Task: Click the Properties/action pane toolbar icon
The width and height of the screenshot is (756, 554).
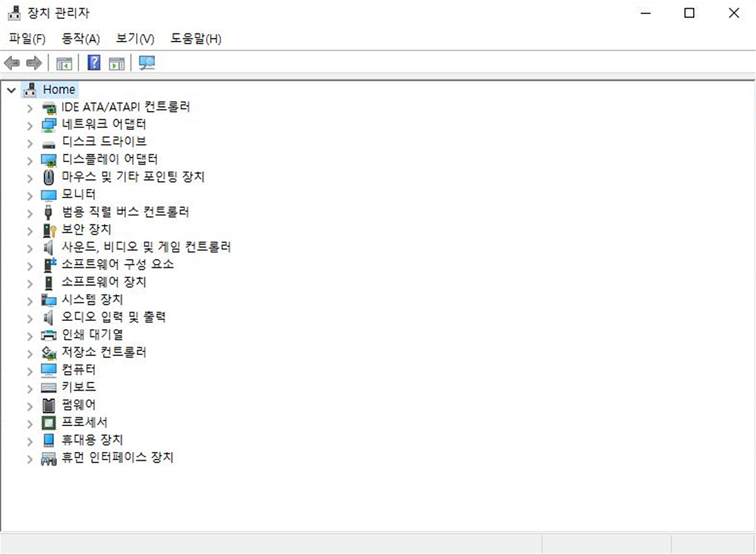Action: click(117, 63)
